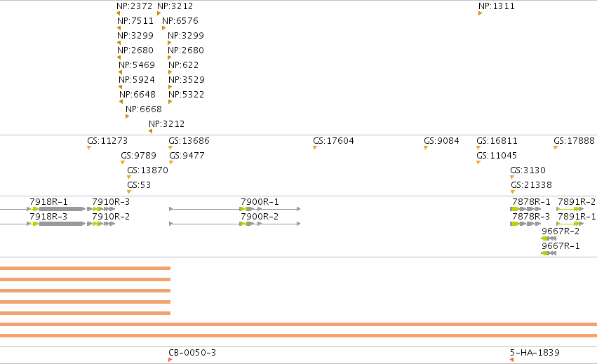Open the NP:6648 feature label

pos(137,95)
